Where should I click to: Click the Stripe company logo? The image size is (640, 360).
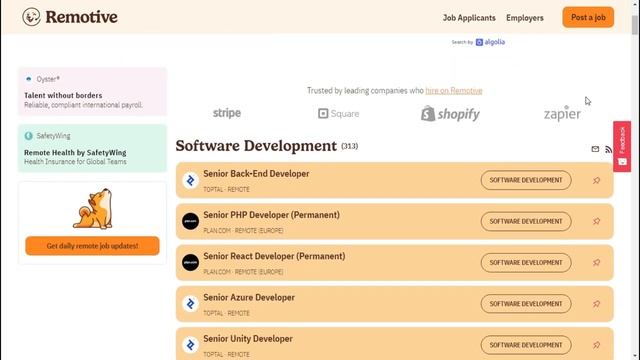click(227, 113)
